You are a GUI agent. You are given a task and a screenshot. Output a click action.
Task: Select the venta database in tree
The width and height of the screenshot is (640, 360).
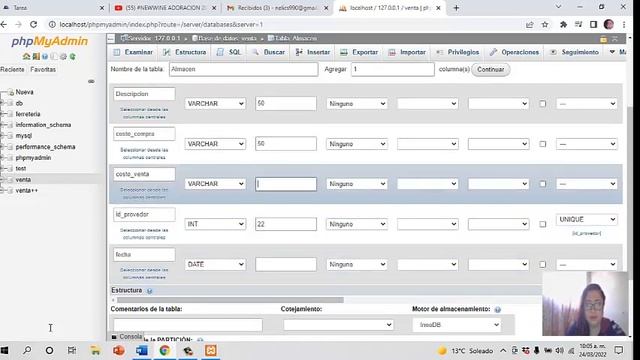23,180
